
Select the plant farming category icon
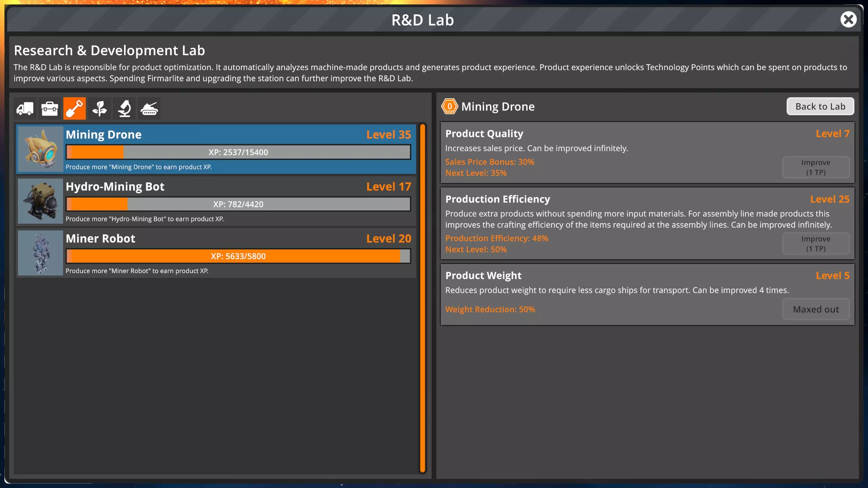pos(99,108)
